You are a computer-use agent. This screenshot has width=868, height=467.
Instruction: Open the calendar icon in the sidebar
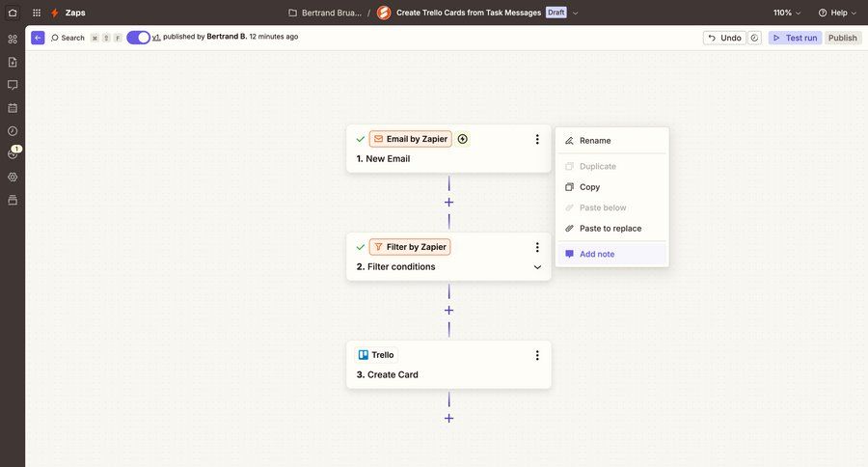(x=13, y=108)
